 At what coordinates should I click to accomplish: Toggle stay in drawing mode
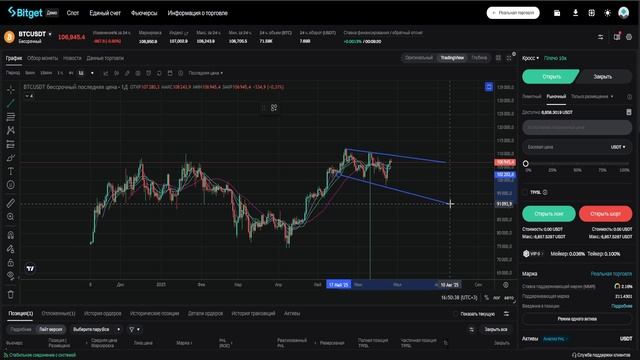pyautogui.click(x=11, y=249)
